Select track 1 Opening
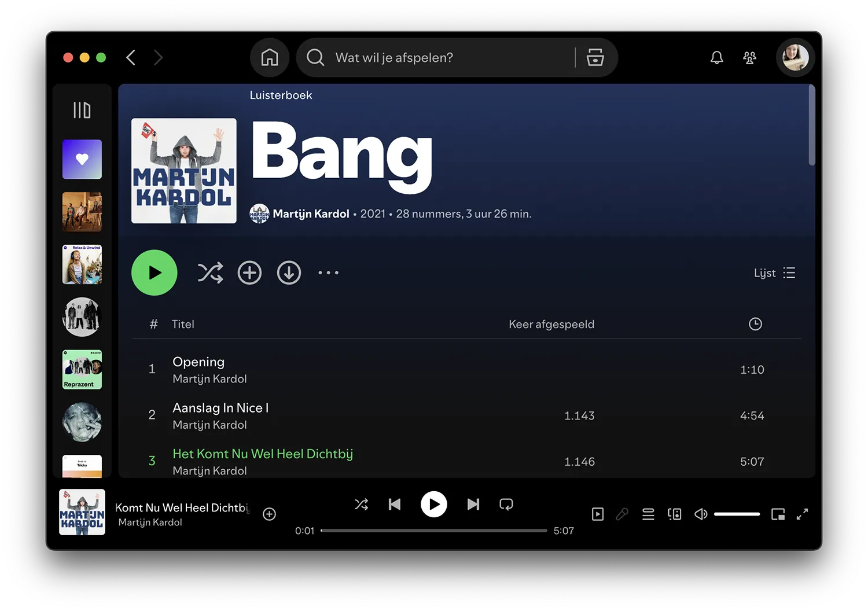868x611 pixels. 466,369
